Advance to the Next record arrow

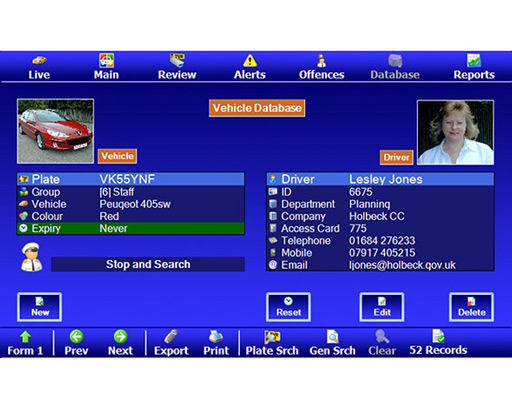pos(120,337)
